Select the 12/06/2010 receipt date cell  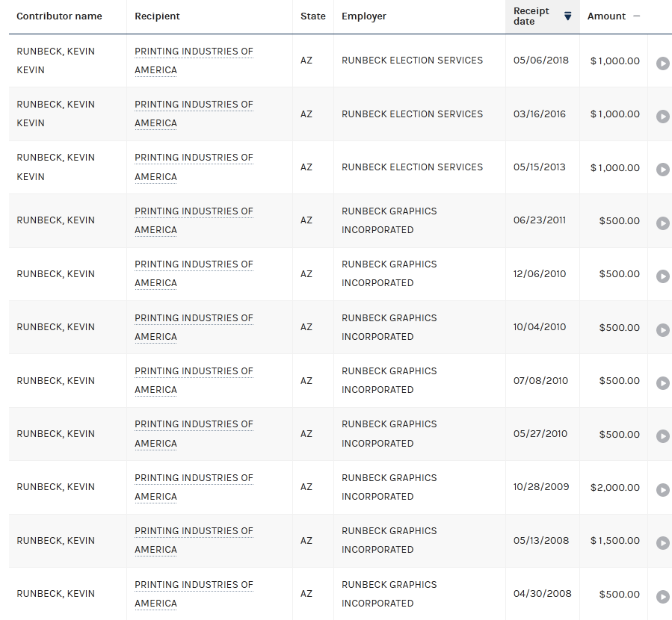click(540, 273)
